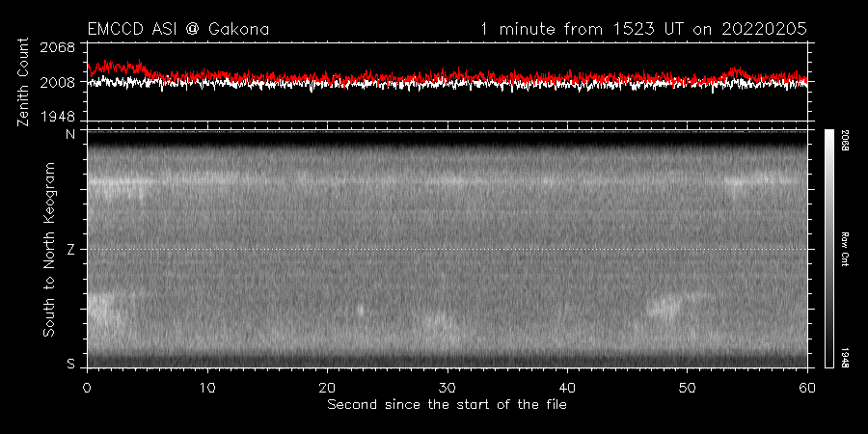868x434 pixels.
Task: Click the 20 second tick label
Action: pos(327,387)
